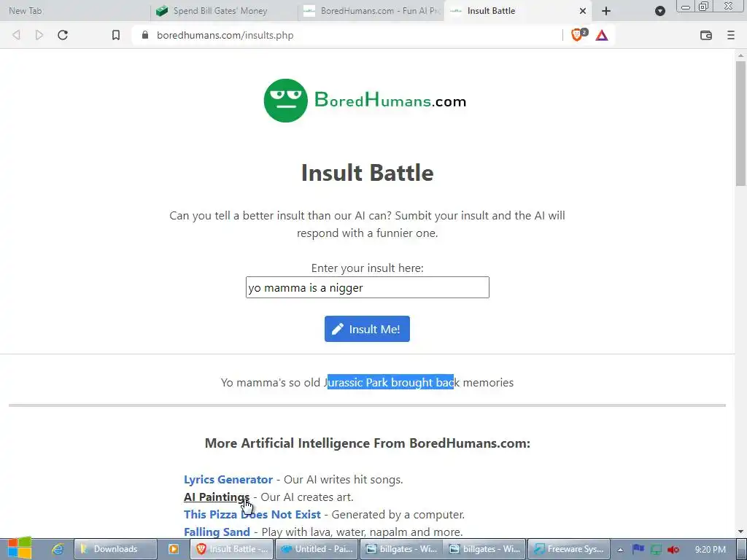Open the AI Paintings link
The height and width of the screenshot is (560, 747).
click(217, 497)
